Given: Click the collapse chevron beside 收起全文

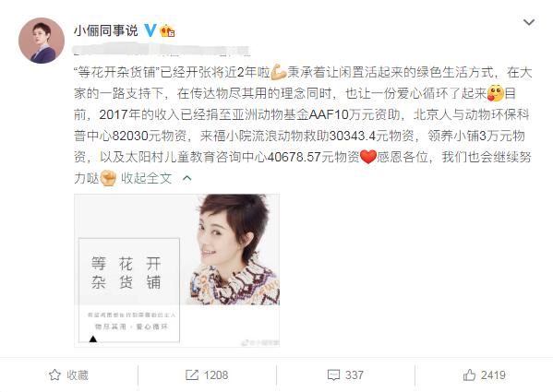Looking at the screenshot, I should tap(186, 178).
